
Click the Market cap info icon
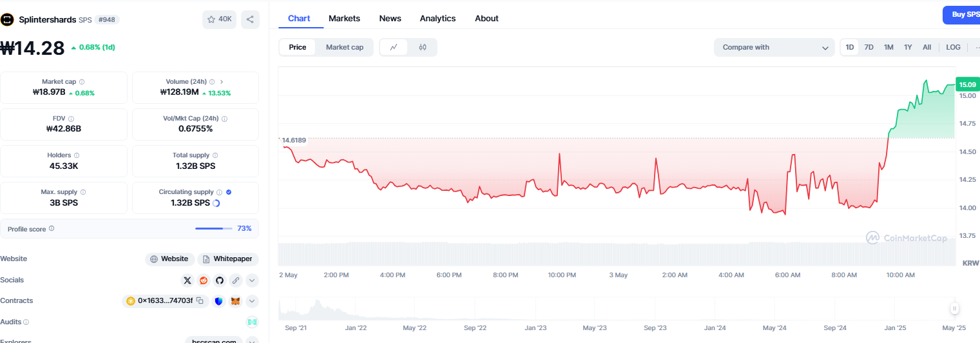(82, 82)
